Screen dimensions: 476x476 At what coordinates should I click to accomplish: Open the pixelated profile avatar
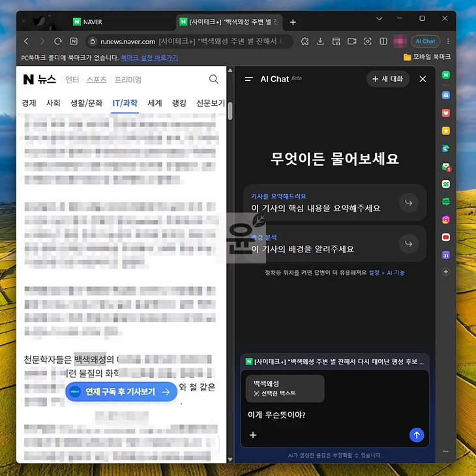[400, 41]
